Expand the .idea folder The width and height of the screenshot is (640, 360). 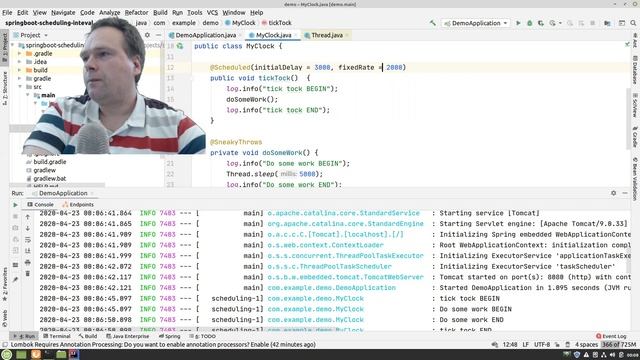tap(20, 62)
